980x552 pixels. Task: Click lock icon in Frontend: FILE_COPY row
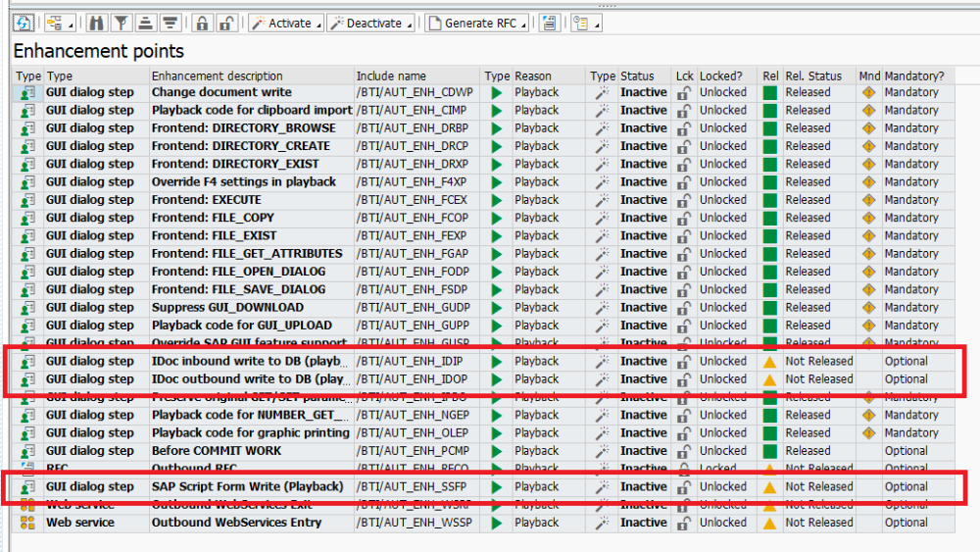684,219
